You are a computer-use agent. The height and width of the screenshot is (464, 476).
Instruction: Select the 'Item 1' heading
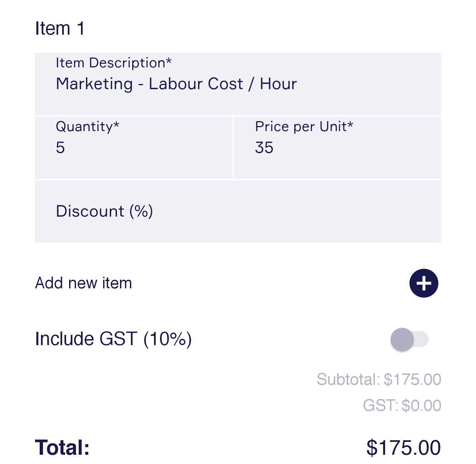(60, 28)
